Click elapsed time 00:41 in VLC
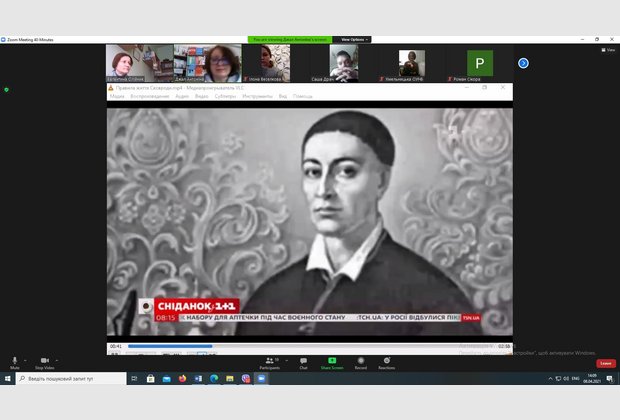This screenshot has width=620, height=420. (x=116, y=346)
